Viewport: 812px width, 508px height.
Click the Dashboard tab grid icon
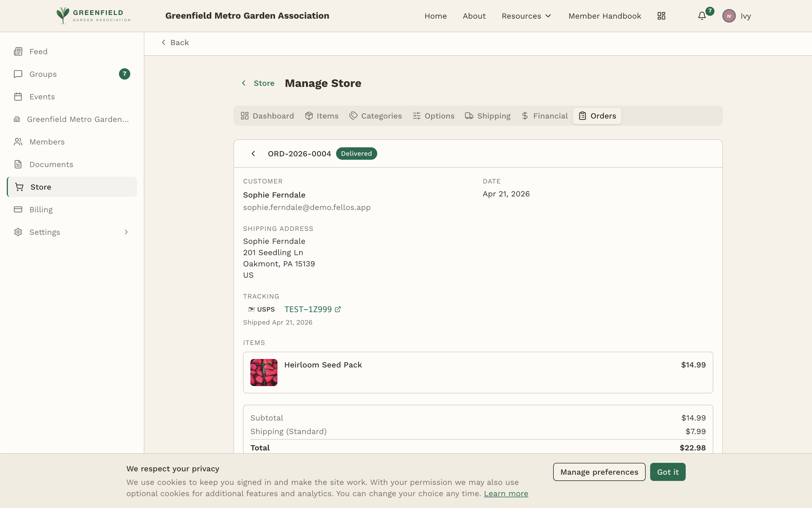[x=245, y=116]
